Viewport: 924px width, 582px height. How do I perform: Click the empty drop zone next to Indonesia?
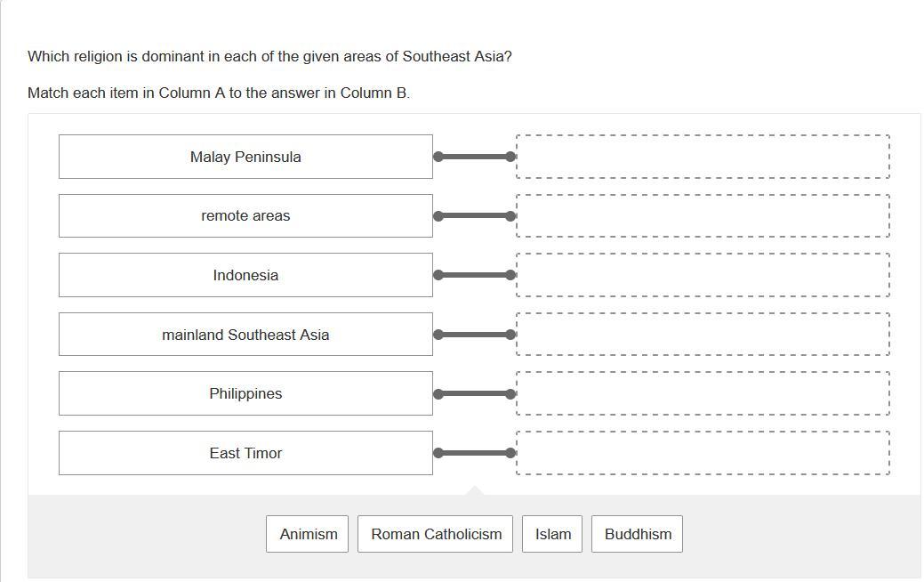tap(703, 275)
